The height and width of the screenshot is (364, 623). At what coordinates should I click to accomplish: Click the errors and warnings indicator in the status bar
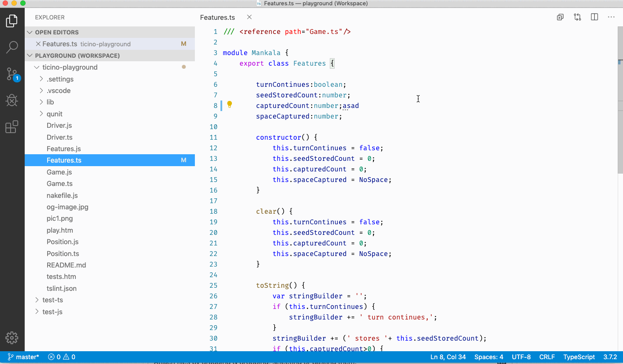click(61, 357)
